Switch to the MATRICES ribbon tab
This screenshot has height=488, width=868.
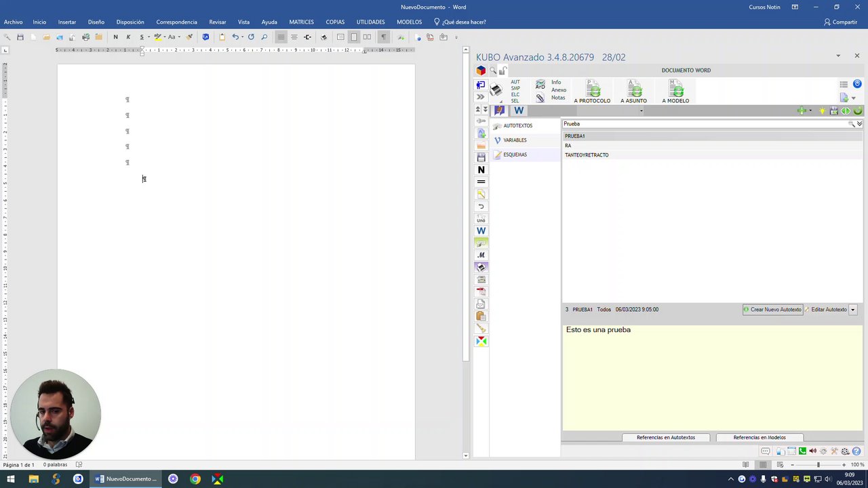(x=301, y=22)
